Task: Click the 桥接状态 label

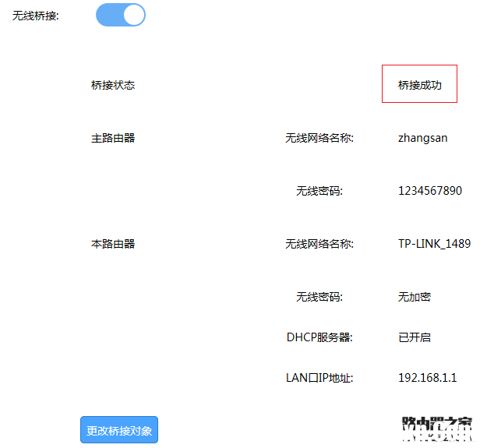Action: pos(113,85)
